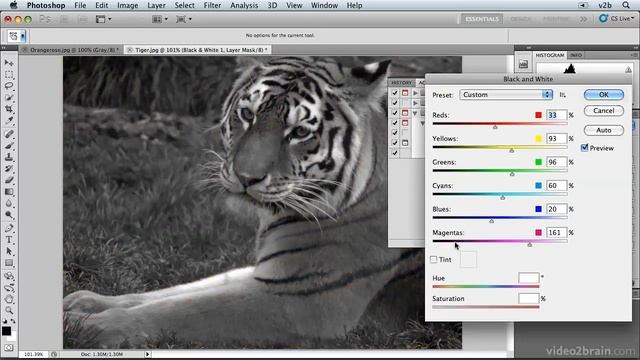
Task: Click the Yellows percentage field showing 93
Action: (556, 139)
